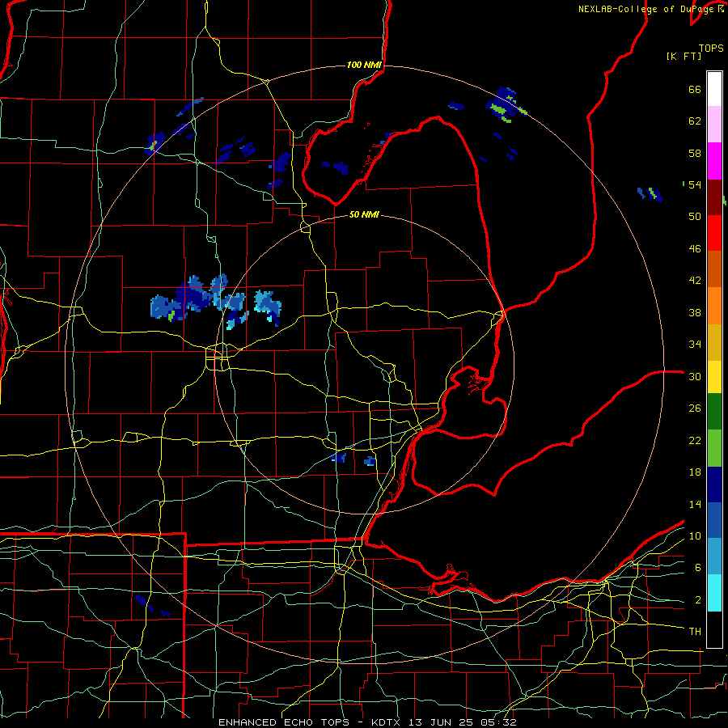728x728 pixels.
Task: Click the 54 legend value
Action: pyautogui.click(x=695, y=184)
